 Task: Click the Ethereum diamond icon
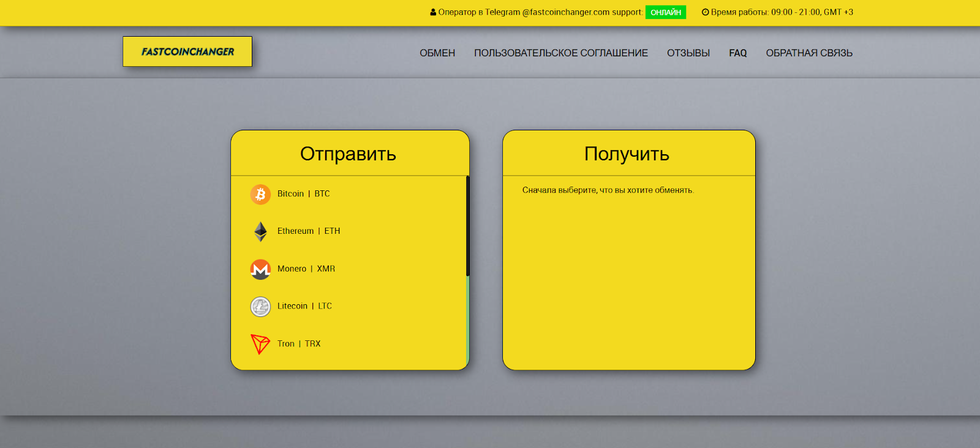(260, 231)
